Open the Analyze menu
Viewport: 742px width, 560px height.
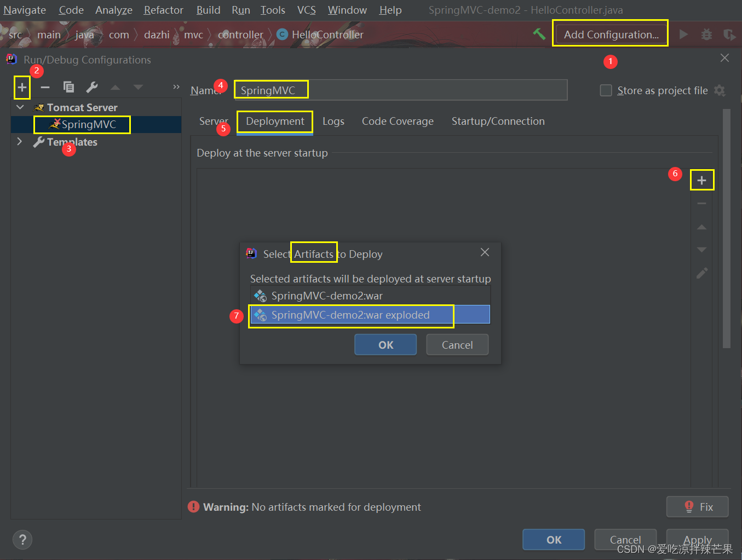pos(114,10)
